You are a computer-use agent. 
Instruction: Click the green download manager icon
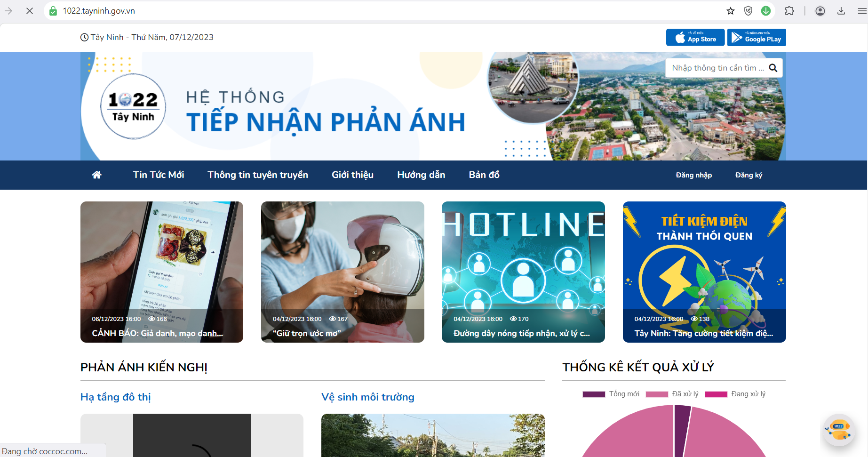tap(766, 11)
